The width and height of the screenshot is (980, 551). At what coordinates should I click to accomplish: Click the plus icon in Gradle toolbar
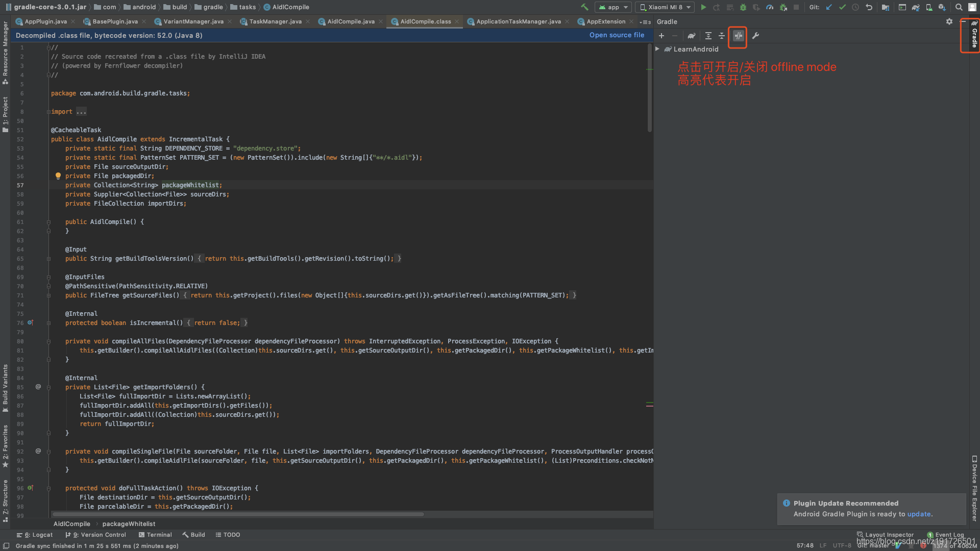[661, 36]
